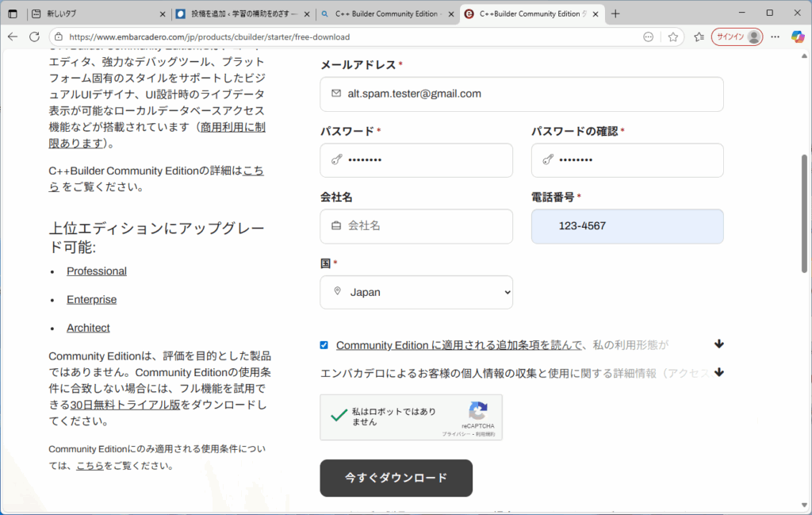812x515 pixels.
Task: Open the tab actions menu icon
Action: pos(13,14)
